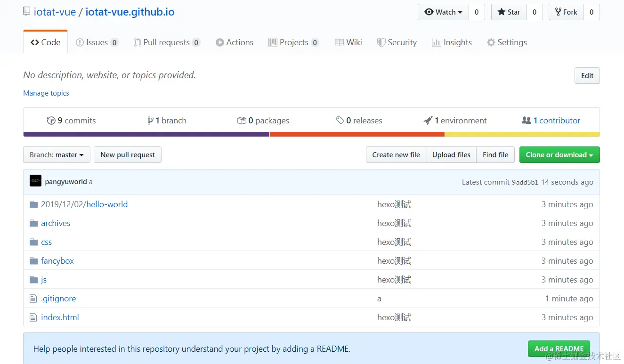The height and width of the screenshot is (364, 624).
Task: Click the environment rocket icon
Action: pos(428,121)
